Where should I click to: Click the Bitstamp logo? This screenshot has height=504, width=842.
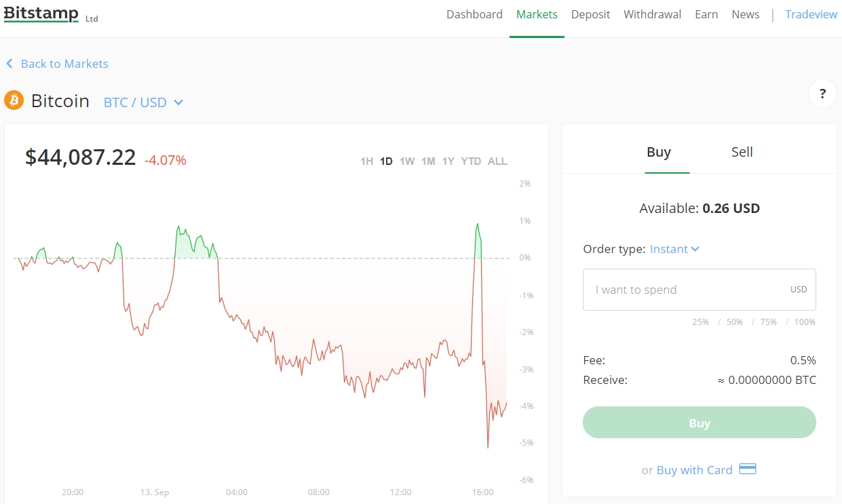(42, 14)
